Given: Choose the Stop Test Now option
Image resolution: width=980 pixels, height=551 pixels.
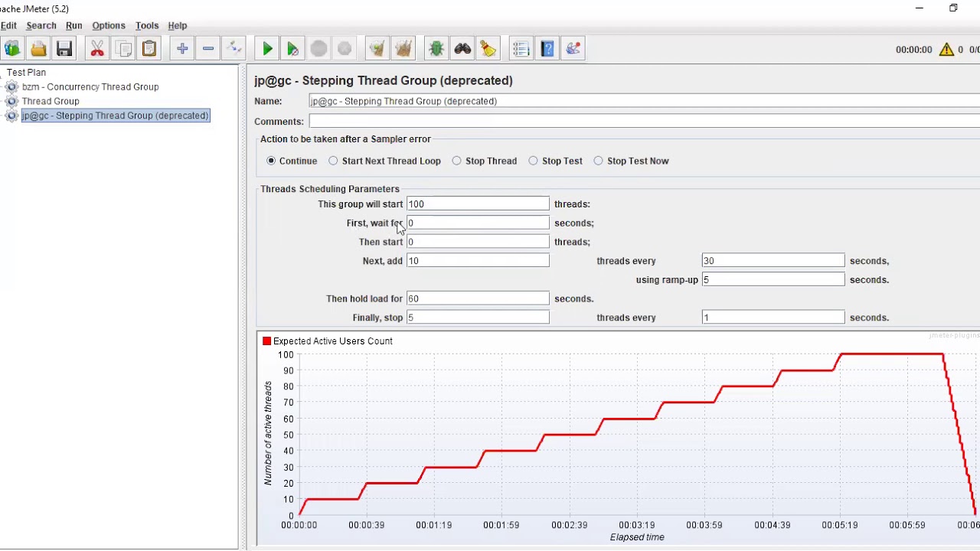Looking at the screenshot, I should (598, 161).
